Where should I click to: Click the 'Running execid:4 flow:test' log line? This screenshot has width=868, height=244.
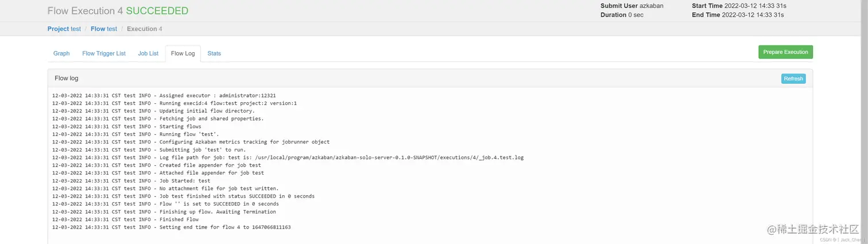tap(175, 103)
